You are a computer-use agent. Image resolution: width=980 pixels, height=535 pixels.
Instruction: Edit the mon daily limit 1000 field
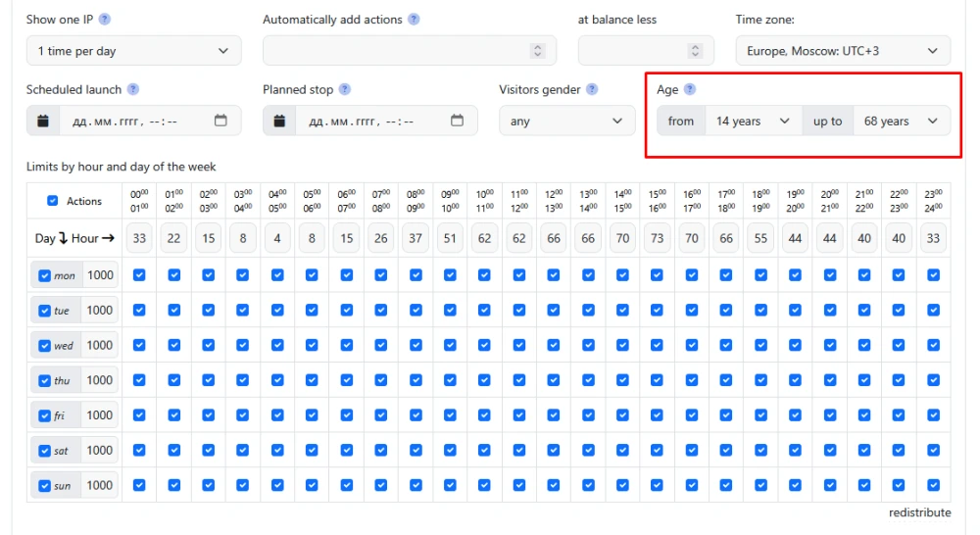[101, 275]
